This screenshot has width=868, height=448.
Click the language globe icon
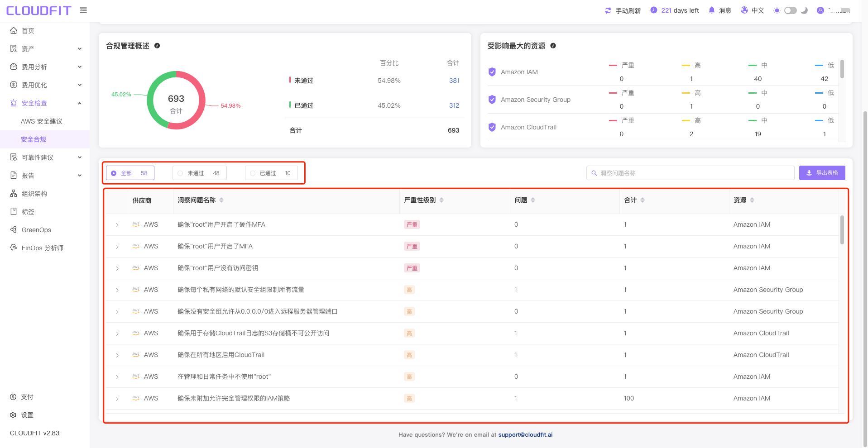[744, 10]
